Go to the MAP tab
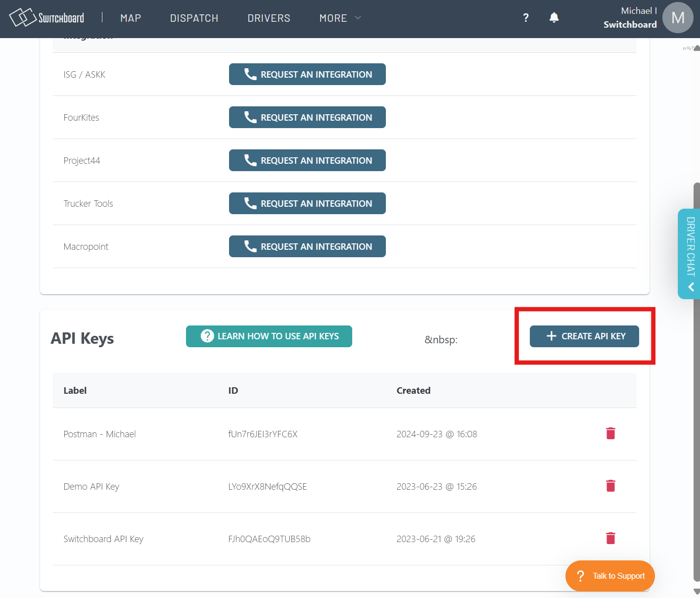Viewport: 700px width, 598px height. [x=131, y=18]
